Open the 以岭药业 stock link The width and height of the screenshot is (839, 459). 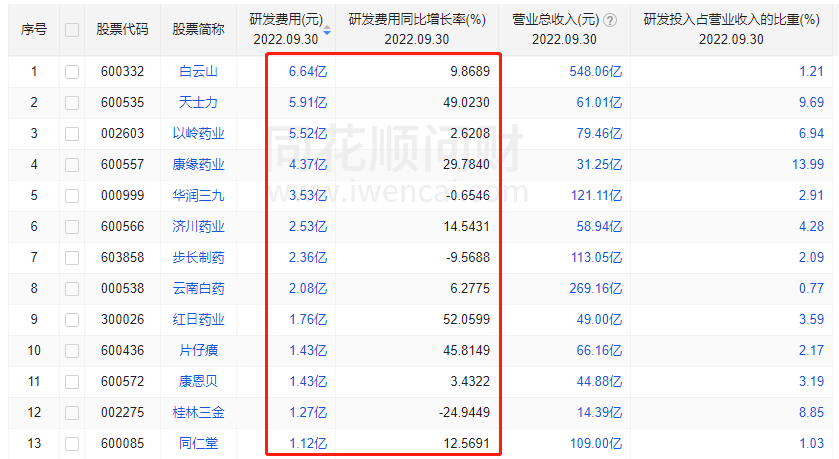[x=198, y=134]
